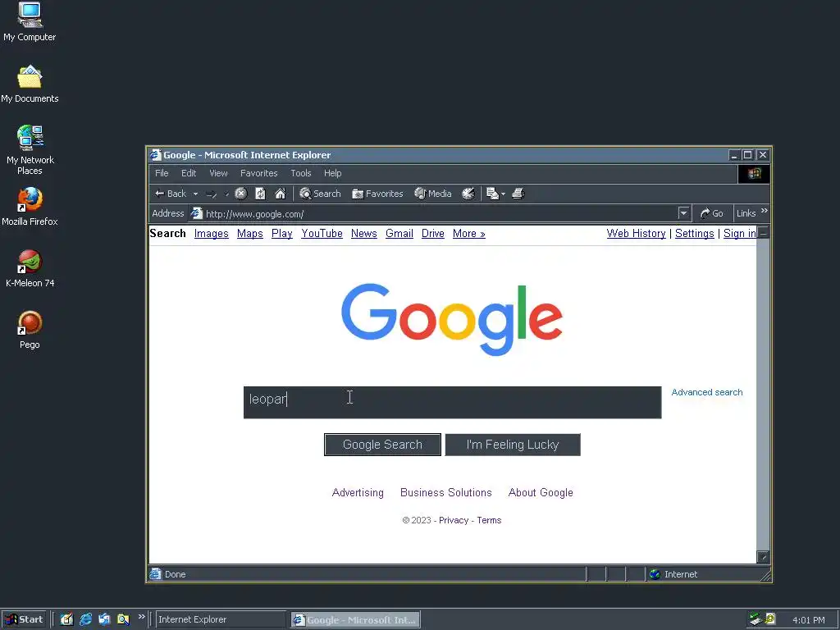The height and width of the screenshot is (630, 840).
Task: Expand the Mail button dropdown arrow
Action: (503, 194)
